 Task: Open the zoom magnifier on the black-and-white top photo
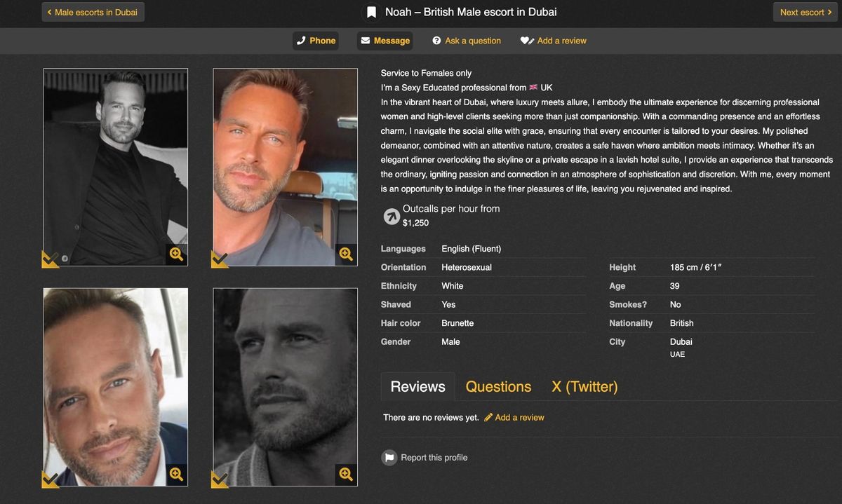tap(176, 254)
